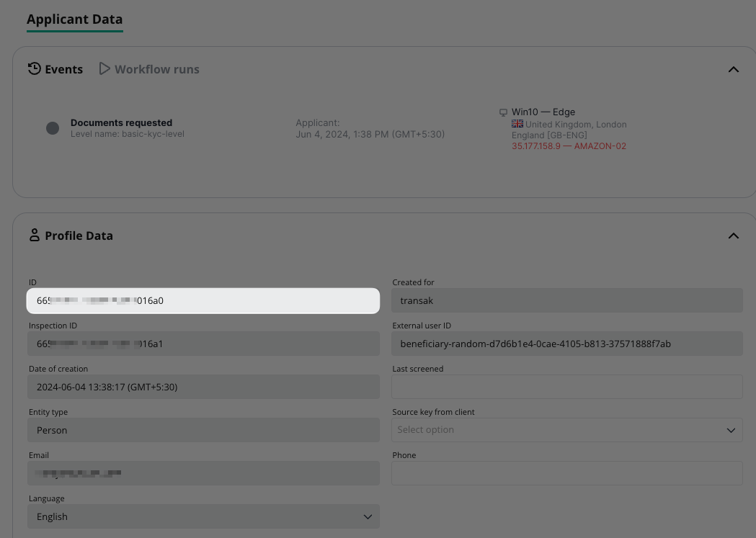Click the External user ID field
This screenshot has width=756, height=538.
coord(566,344)
